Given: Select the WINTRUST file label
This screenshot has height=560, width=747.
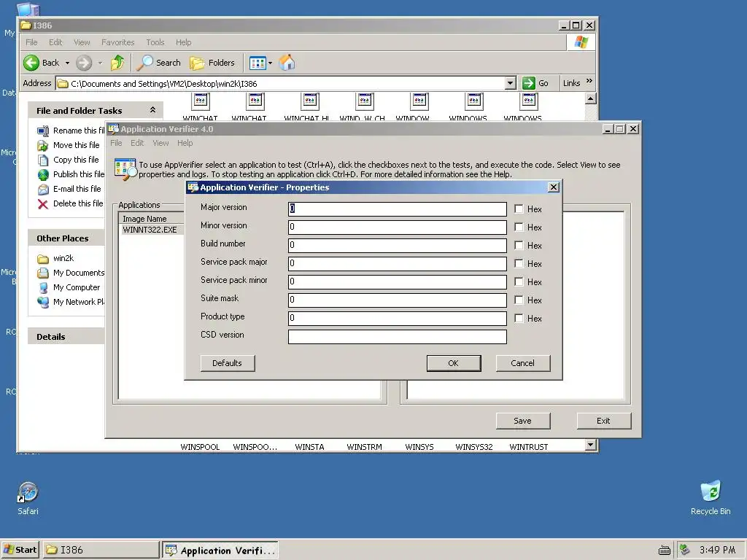Looking at the screenshot, I should point(528,447).
